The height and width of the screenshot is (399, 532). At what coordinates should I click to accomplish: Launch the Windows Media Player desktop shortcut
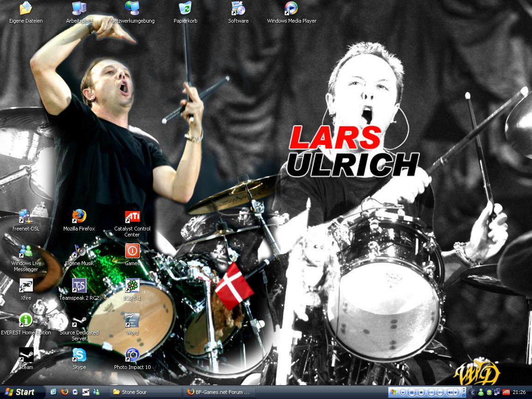pos(291,12)
